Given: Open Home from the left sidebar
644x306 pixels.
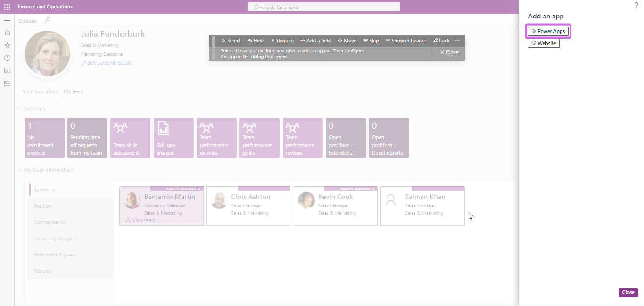Looking at the screenshot, I should click(x=7, y=33).
